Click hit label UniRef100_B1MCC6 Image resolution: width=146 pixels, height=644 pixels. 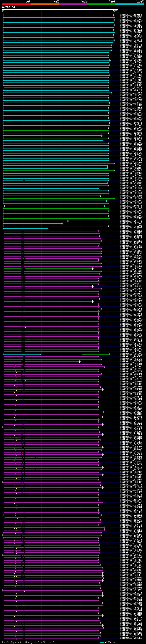point(131,309)
